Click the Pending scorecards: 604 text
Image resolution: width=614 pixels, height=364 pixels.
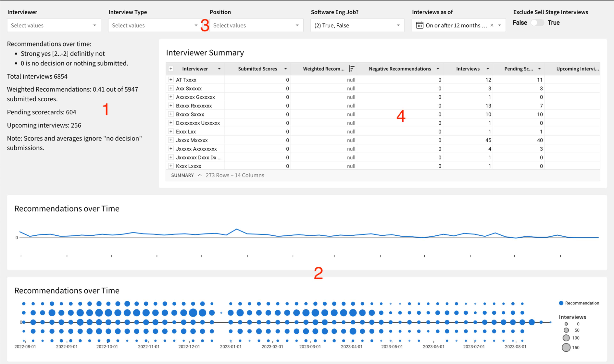point(42,112)
